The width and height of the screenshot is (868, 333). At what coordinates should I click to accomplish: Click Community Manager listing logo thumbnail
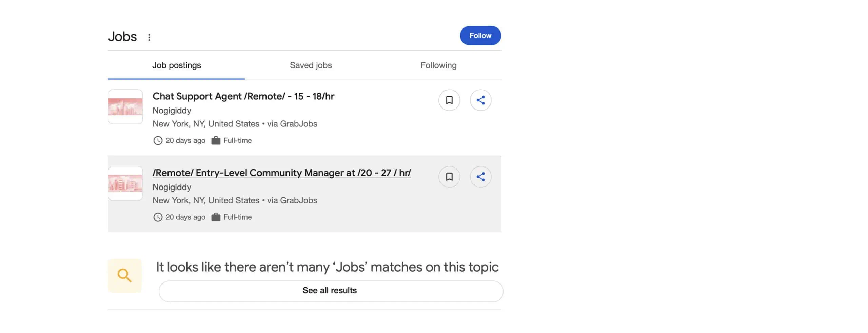(125, 183)
